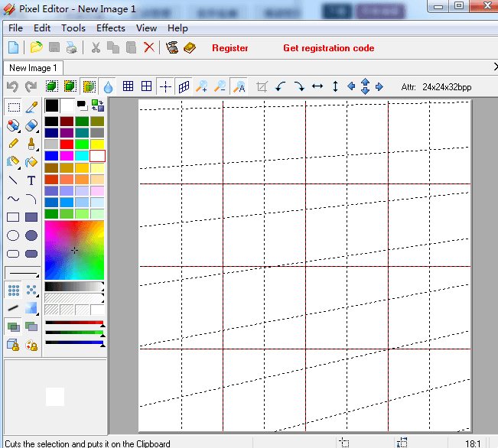Click the image preview thumbnail
Viewport: 498px width, 448px height.
tap(55, 397)
